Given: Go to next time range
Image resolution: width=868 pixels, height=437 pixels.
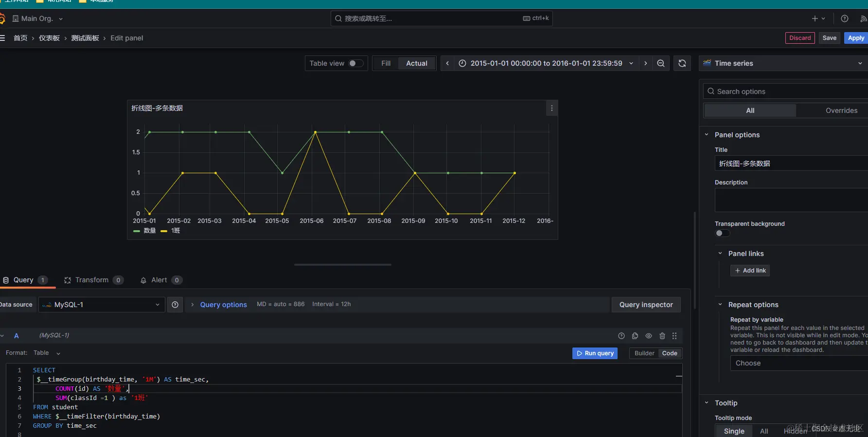Looking at the screenshot, I should coord(645,63).
